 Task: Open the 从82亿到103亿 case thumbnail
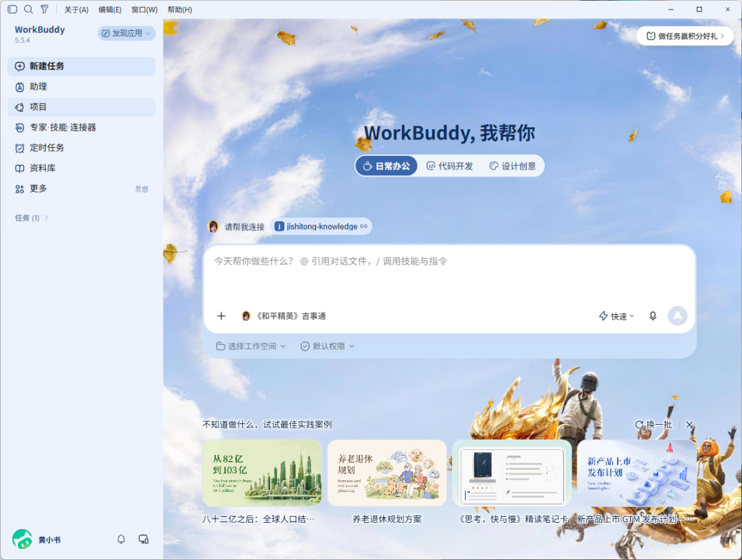click(x=262, y=473)
